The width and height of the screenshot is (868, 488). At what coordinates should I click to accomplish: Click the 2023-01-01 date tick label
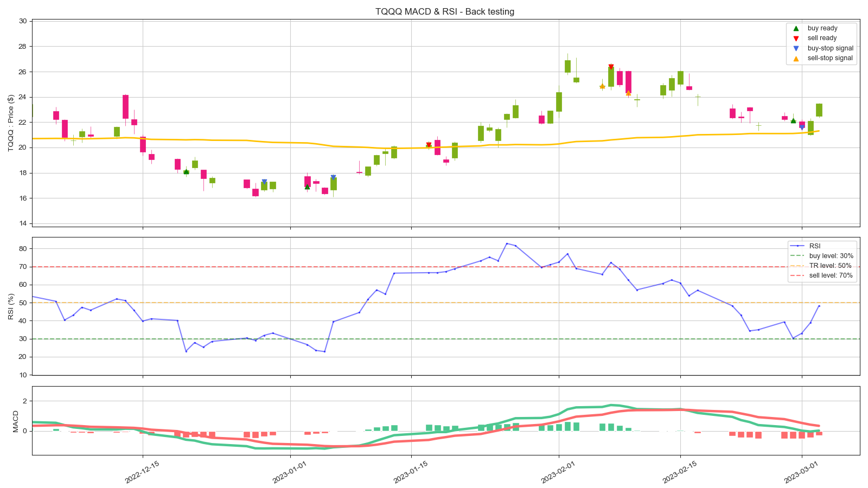(290, 472)
